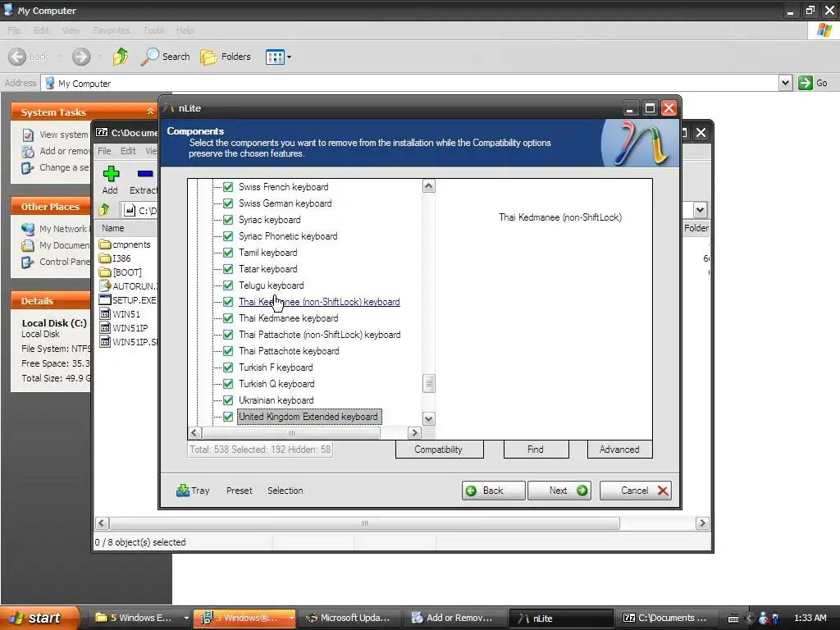Open the Views dropdown arrow
This screenshot has width=840, height=630.
(x=290, y=57)
